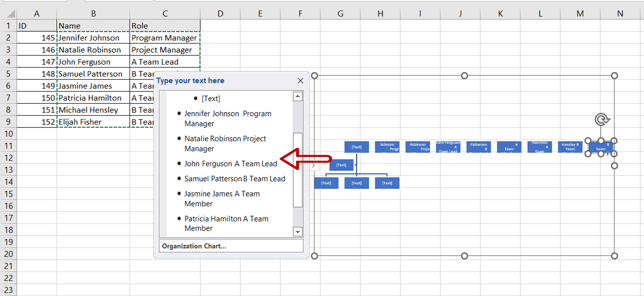644x296 pixels.
Task: Select the 'Jennifer Johnson Program Manager' bullet
Action: point(228,118)
